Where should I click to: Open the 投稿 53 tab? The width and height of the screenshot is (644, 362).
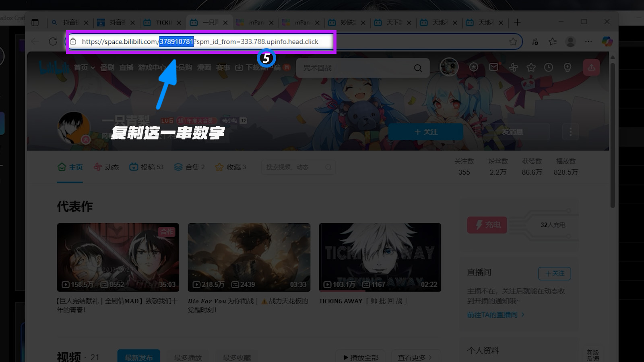click(146, 167)
